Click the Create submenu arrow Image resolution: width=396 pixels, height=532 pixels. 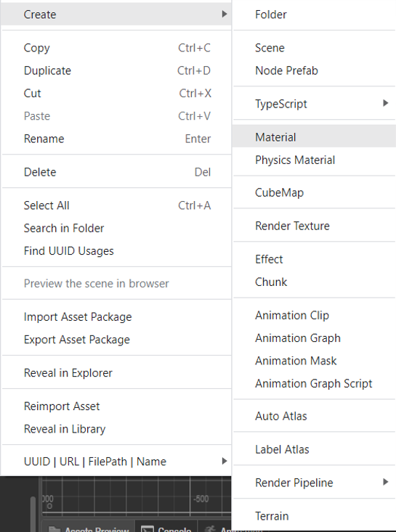coord(224,14)
